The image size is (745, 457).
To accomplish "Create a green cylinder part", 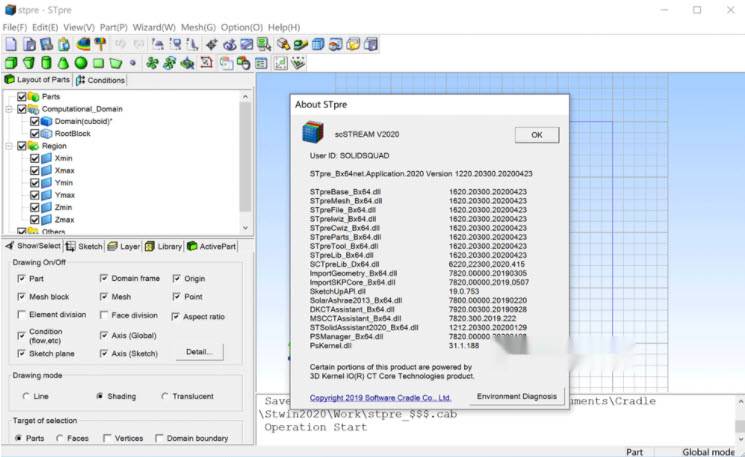I will [46, 63].
